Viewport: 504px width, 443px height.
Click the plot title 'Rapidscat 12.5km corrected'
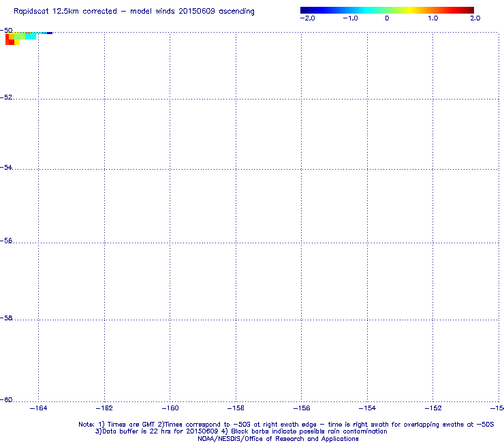coord(65,12)
